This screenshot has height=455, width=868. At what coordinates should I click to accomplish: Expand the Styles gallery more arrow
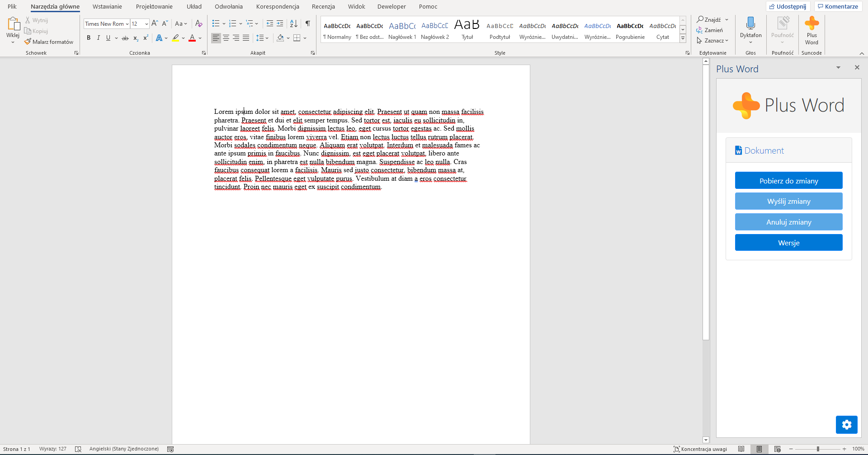[683, 38]
